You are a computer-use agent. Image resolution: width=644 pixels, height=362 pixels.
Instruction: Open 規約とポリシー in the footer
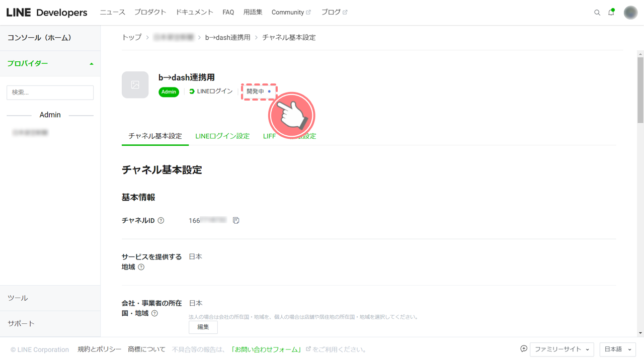pyautogui.click(x=100, y=349)
